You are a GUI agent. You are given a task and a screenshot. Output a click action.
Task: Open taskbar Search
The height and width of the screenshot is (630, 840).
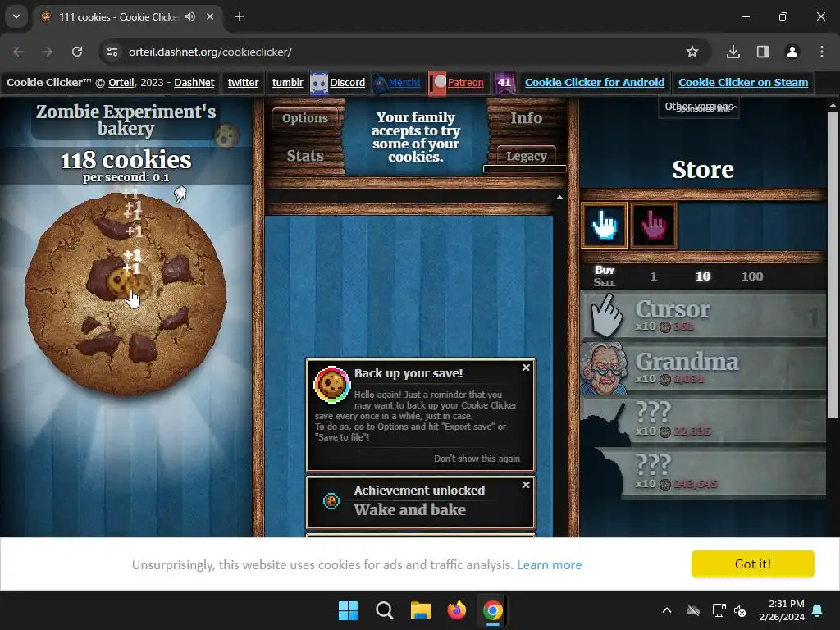pyautogui.click(x=384, y=610)
